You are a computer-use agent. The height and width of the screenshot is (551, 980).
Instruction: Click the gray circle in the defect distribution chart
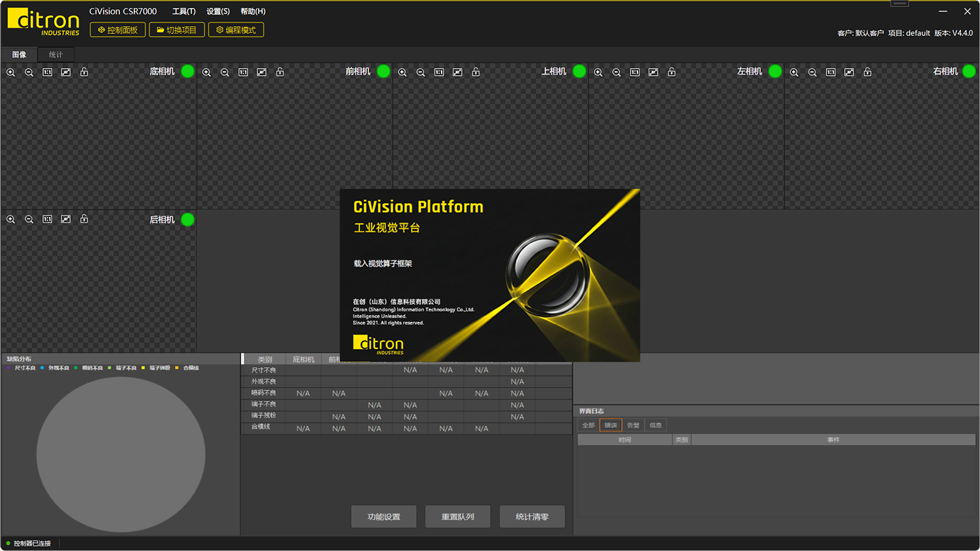(x=122, y=454)
